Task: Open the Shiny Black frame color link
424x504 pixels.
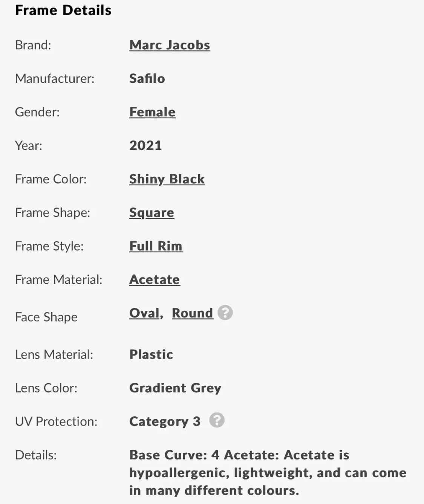Action: (x=167, y=179)
